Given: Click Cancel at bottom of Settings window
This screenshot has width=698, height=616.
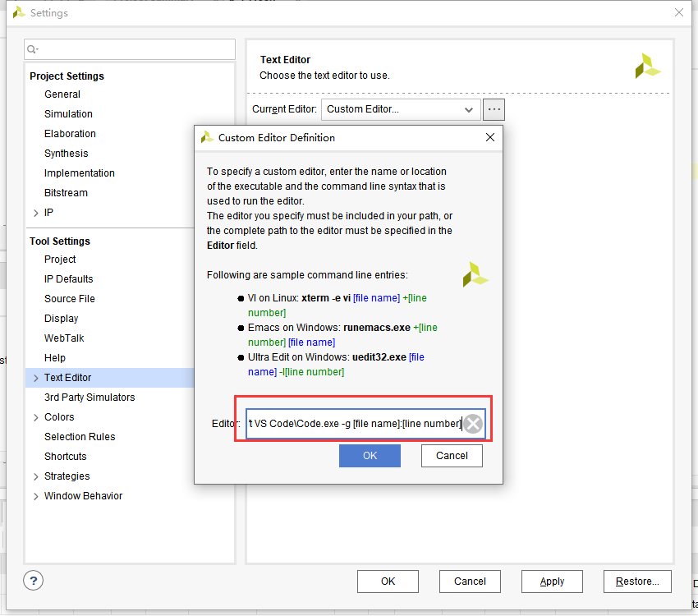Looking at the screenshot, I should point(470,582).
